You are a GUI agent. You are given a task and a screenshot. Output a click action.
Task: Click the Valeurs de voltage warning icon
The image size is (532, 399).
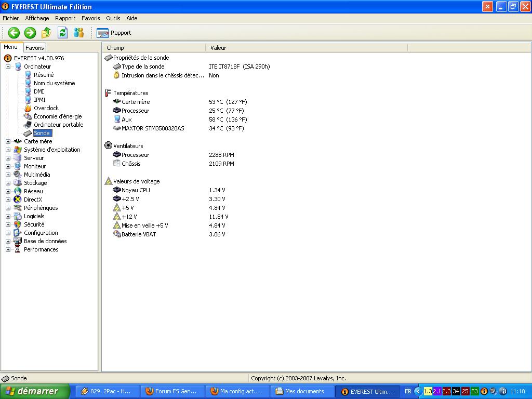(x=108, y=181)
